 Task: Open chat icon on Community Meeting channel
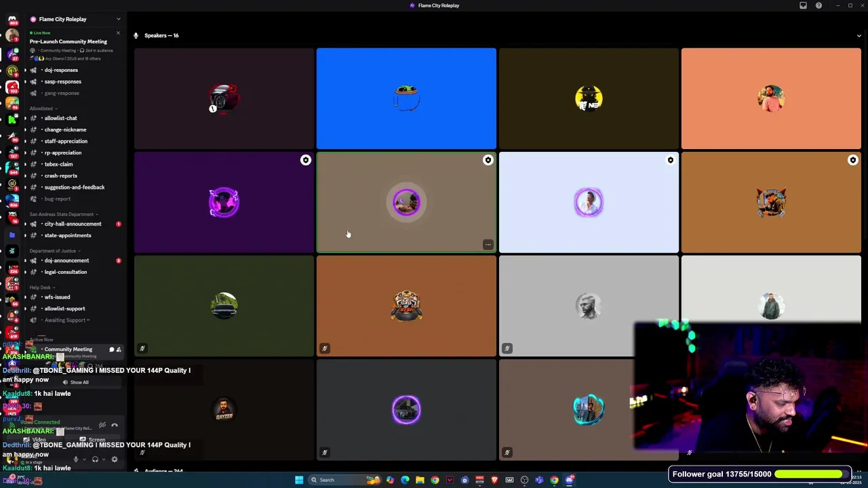[x=111, y=350]
